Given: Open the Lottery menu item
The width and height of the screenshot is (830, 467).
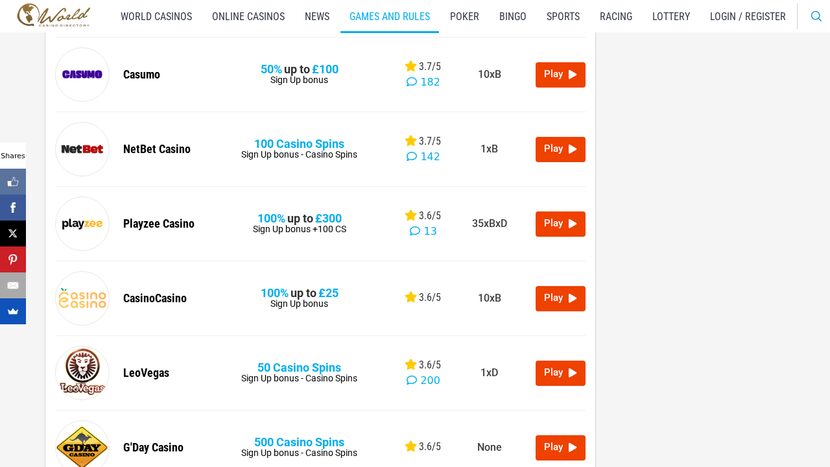Looking at the screenshot, I should tap(671, 17).
